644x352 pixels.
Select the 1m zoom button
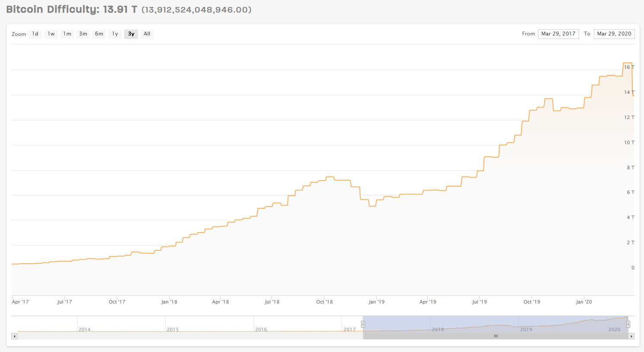[x=67, y=34]
